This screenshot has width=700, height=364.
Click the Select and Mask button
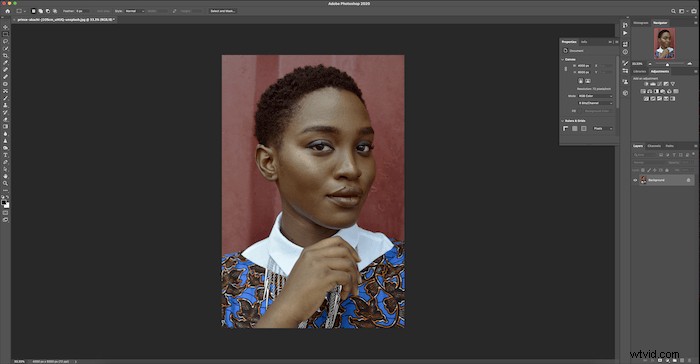(x=223, y=11)
